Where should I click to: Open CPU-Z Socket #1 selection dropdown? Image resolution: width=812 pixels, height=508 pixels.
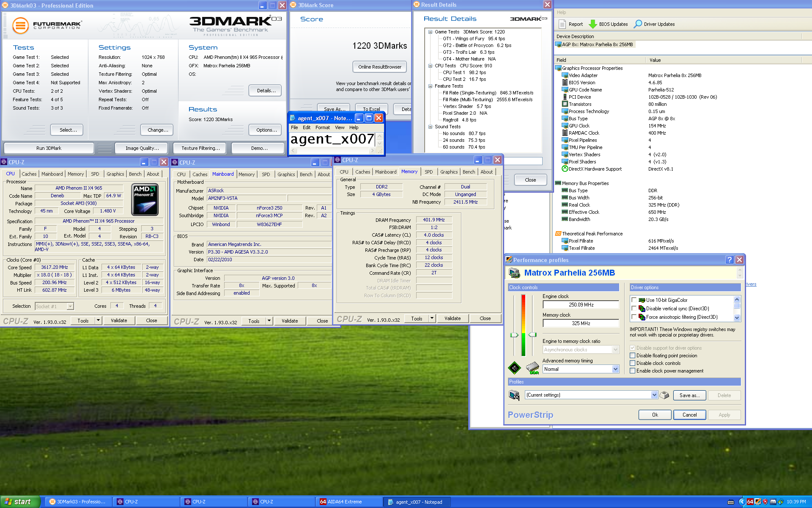click(70, 306)
